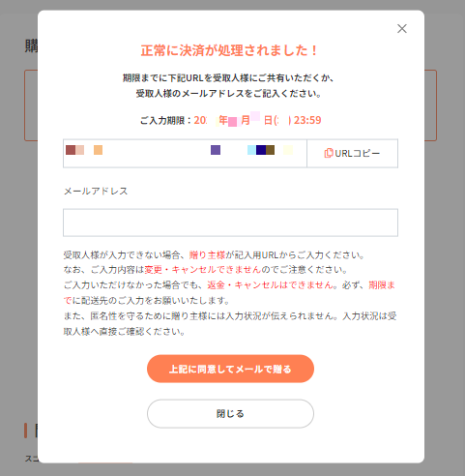The height and width of the screenshot is (476, 465).
Task: Click the メールアドレス label
Action: [96, 192]
